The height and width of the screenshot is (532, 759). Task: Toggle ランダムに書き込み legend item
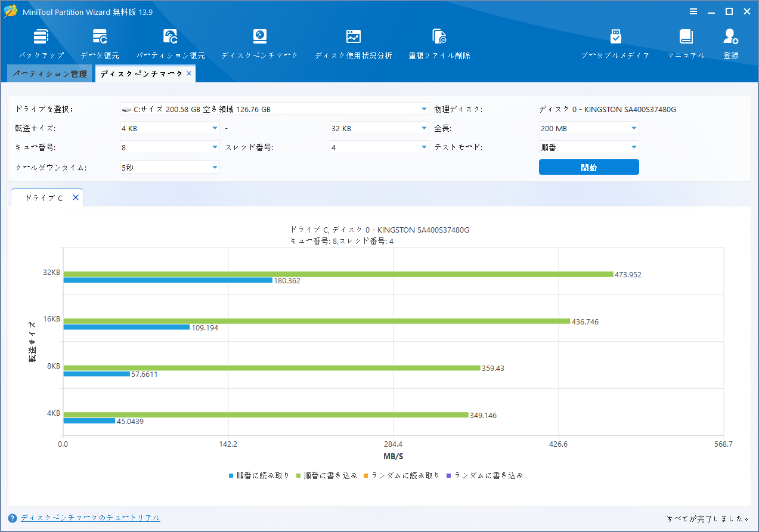pos(485,475)
